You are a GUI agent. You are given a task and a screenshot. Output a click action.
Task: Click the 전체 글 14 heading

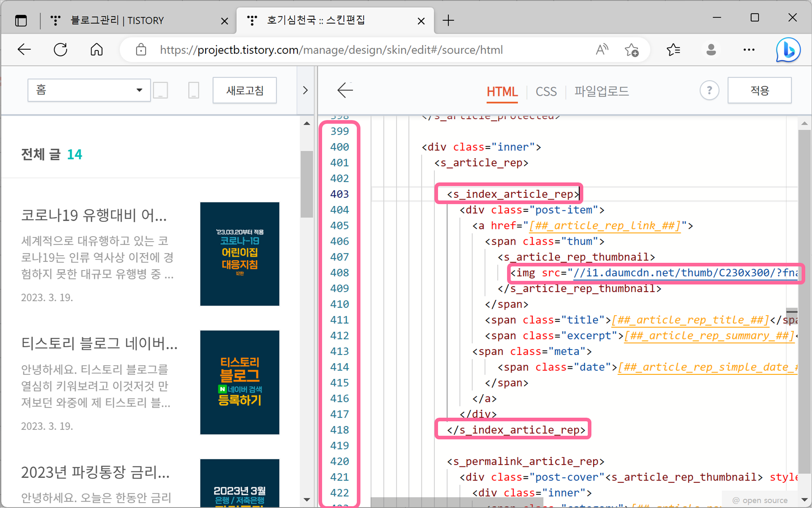coord(51,154)
